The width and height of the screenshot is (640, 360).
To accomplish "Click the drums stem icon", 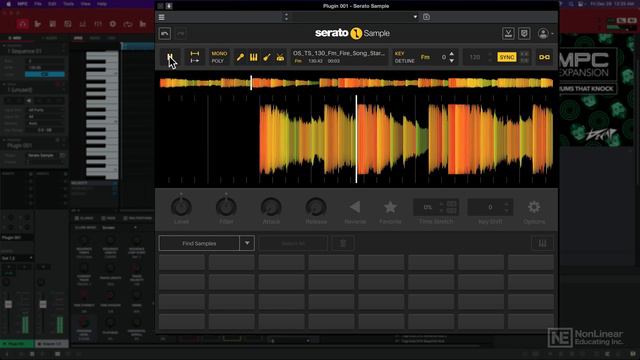I will (280, 58).
